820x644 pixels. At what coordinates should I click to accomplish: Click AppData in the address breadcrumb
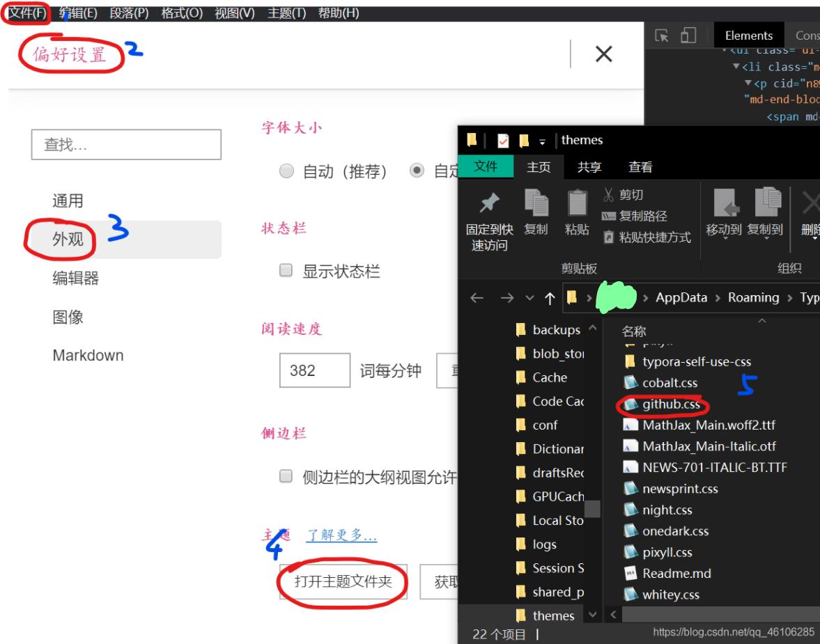[x=681, y=297]
